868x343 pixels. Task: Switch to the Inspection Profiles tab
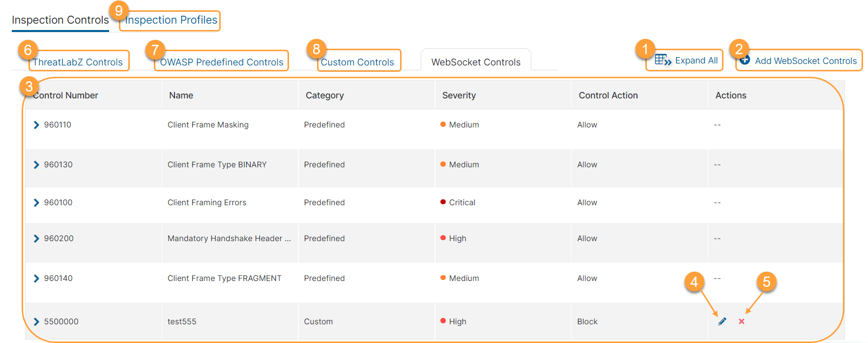click(171, 20)
